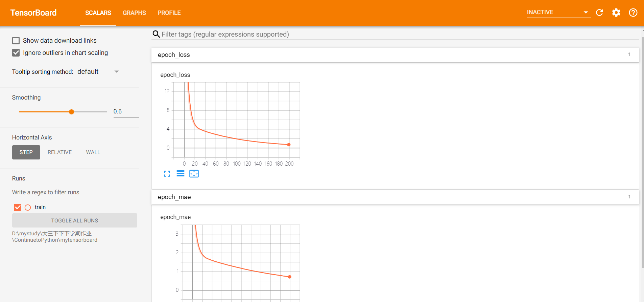Viewport: 644px width, 302px height.
Task: Click the smoothing value 0.6 field
Action: 126,112
